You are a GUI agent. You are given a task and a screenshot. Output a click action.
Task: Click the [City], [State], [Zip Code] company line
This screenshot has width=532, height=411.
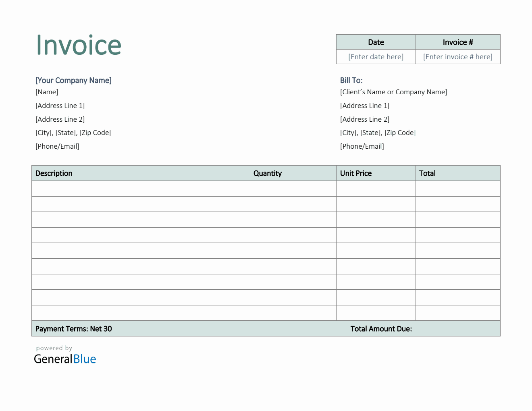coord(73,132)
